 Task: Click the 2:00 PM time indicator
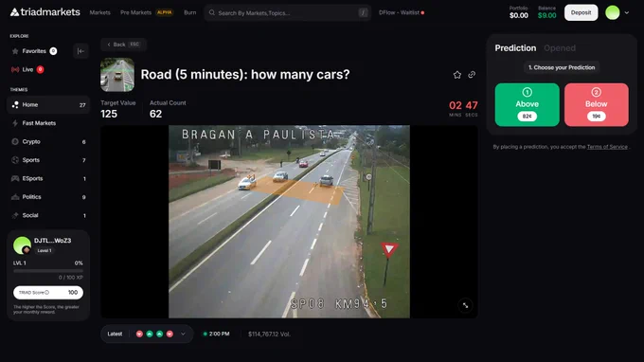tap(217, 335)
